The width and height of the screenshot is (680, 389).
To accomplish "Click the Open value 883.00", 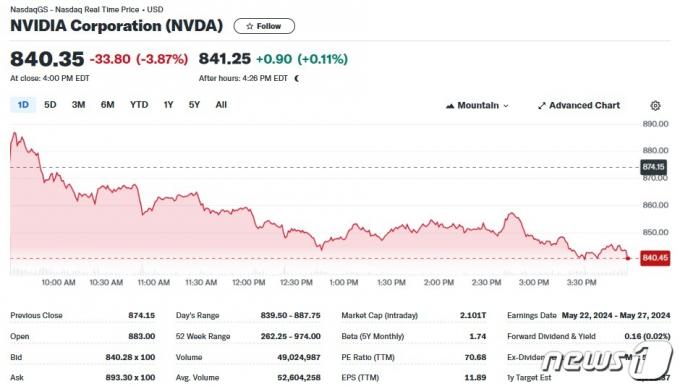I will pos(141,336).
